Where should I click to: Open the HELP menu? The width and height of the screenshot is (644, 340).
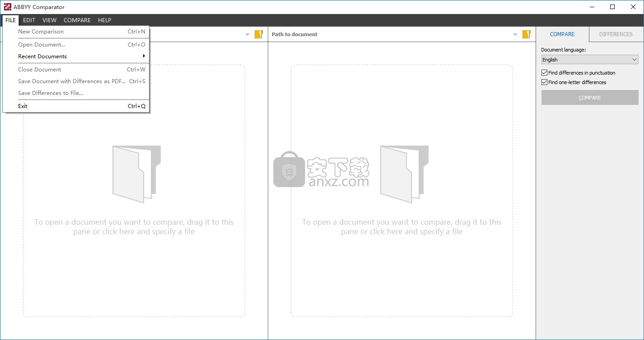[x=104, y=20]
